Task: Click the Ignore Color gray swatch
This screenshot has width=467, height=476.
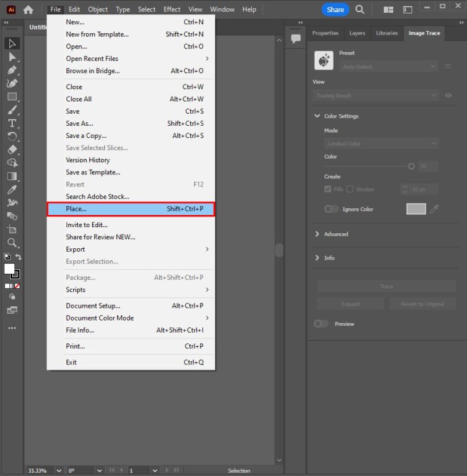Action: 416,209
